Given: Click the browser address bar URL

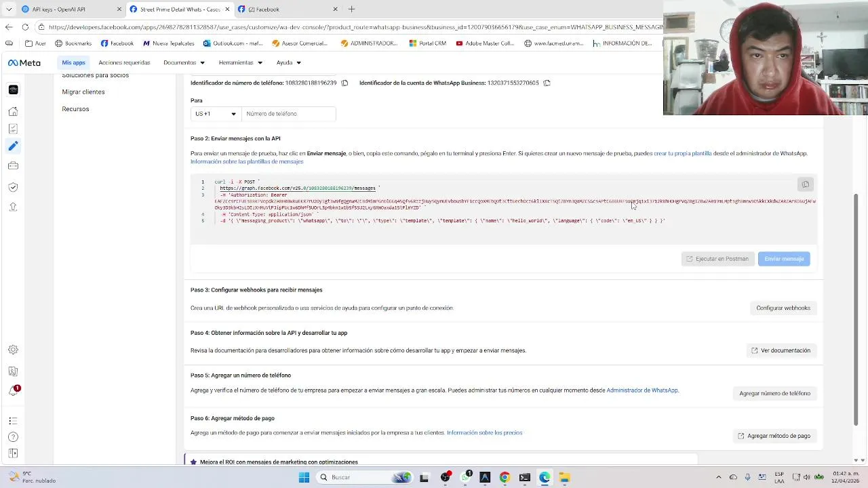Looking at the screenshot, I should (x=353, y=27).
